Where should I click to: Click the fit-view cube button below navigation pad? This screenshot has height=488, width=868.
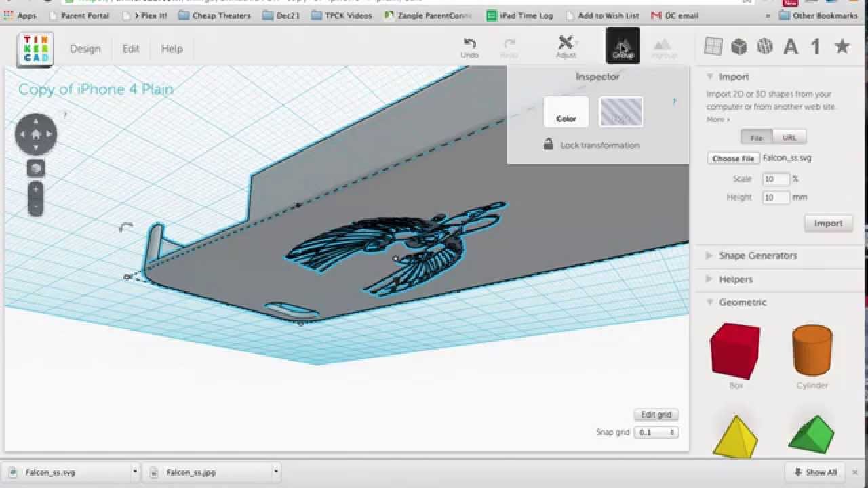pyautogui.click(x=36, y=168)
